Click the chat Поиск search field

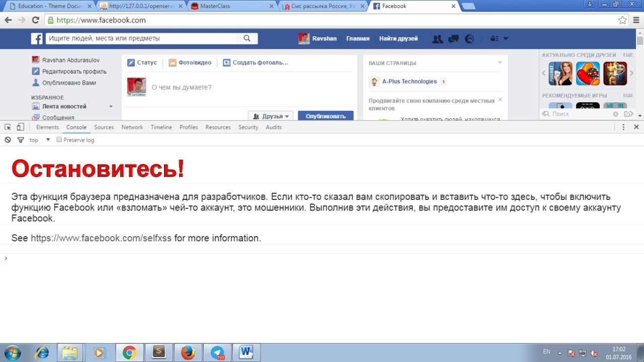point(575,114)
